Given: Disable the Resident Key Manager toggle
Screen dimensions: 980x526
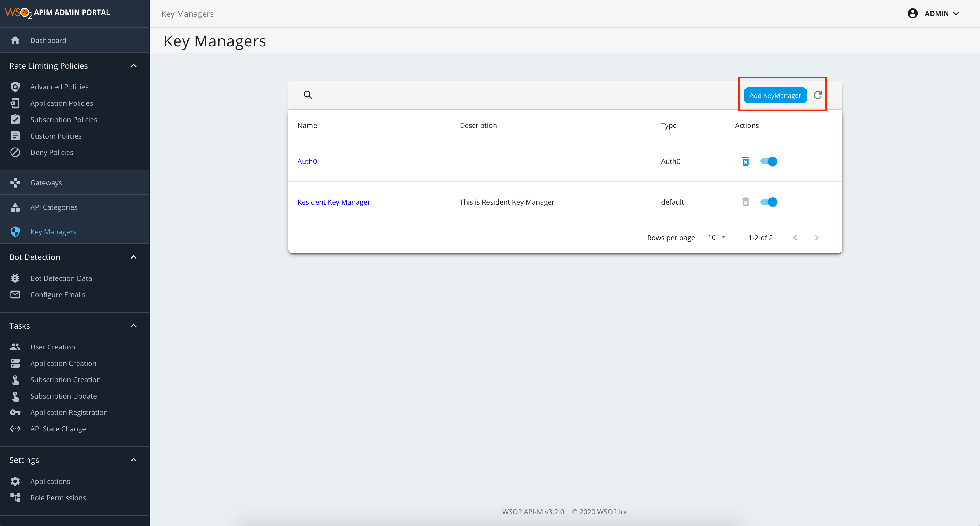Looking at the screenshot, I should [769, 202].
